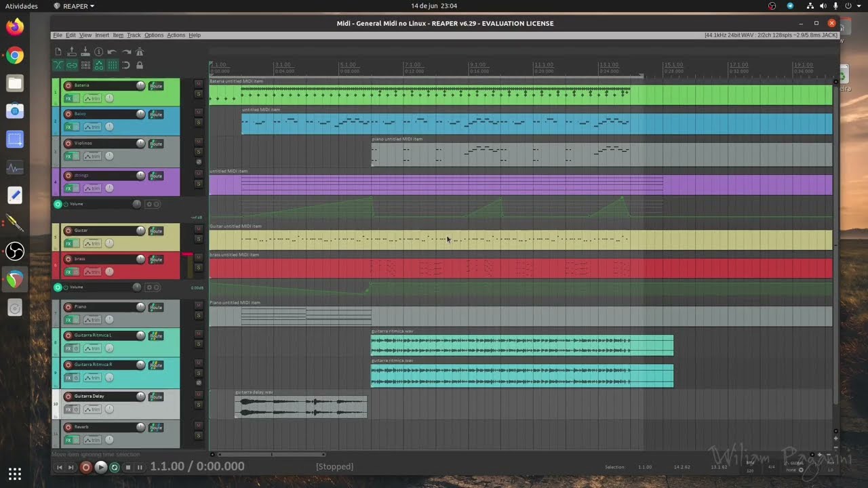Open FX chain for Reverb track
868x488 pixels.
coord(68,440)
